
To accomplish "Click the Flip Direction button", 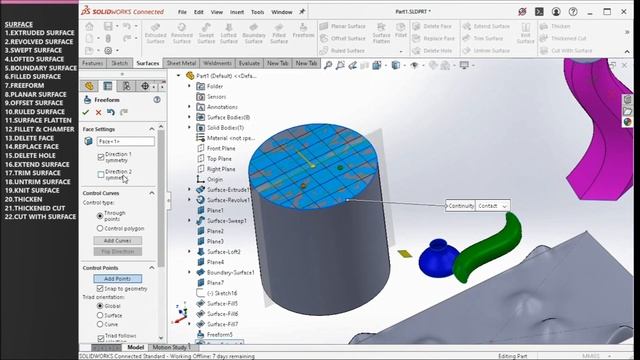I will (x=118, y=251).
